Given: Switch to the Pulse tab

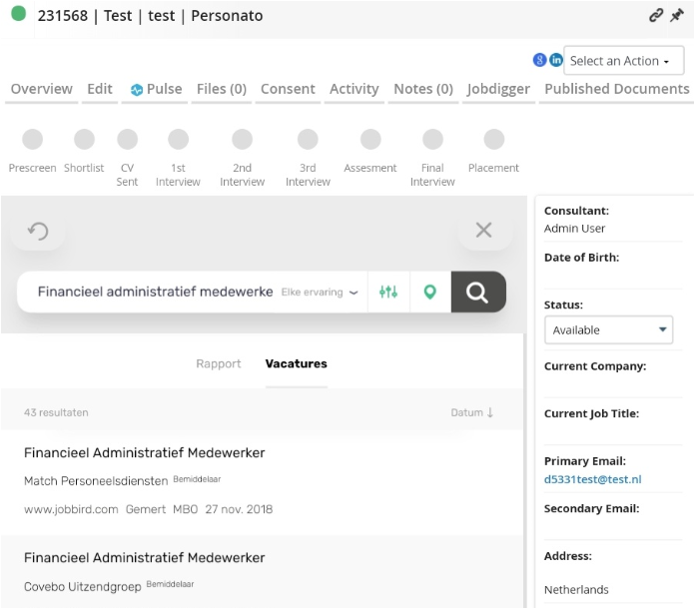Looking at the screenshot, I should click(x=156, y=89).
